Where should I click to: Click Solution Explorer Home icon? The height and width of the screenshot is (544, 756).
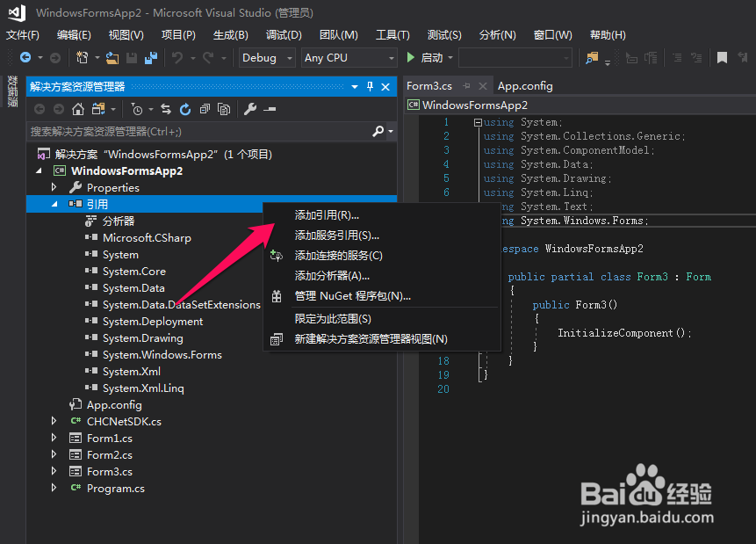pos(77,110)
